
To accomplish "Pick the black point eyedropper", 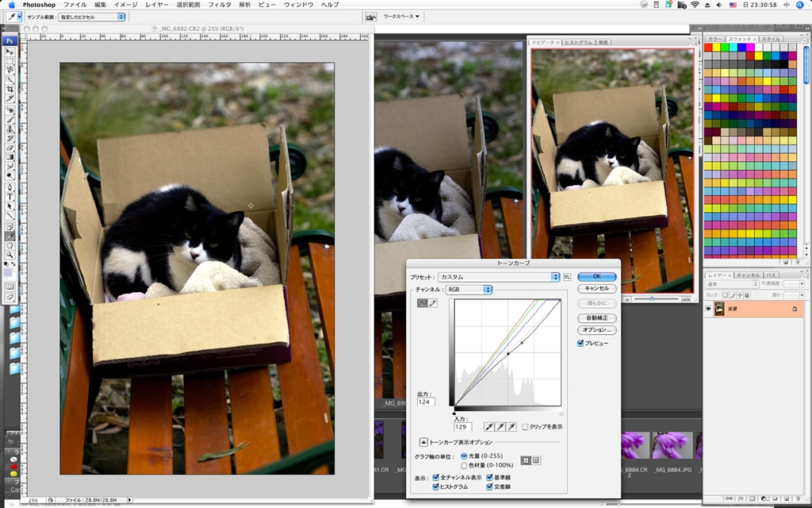I will 488,426.
